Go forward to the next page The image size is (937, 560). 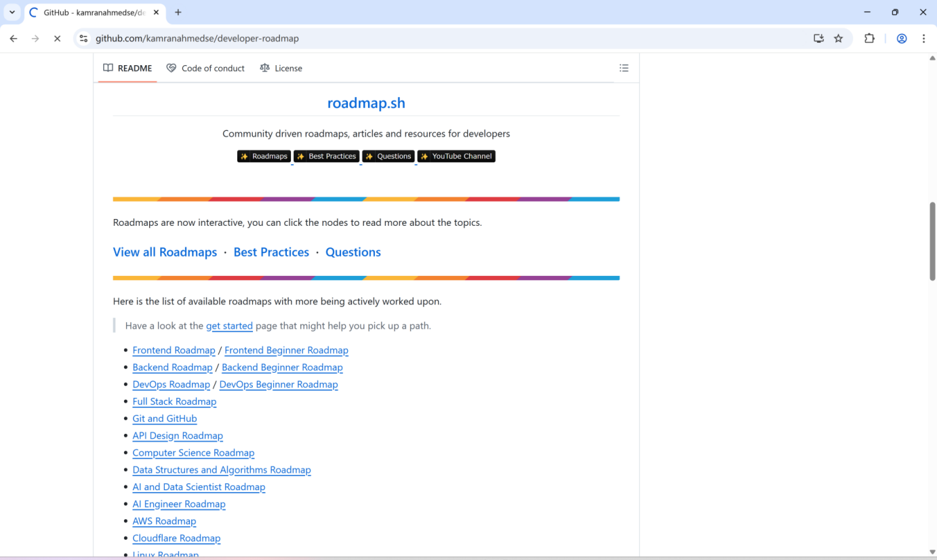(x=35, y=39)
